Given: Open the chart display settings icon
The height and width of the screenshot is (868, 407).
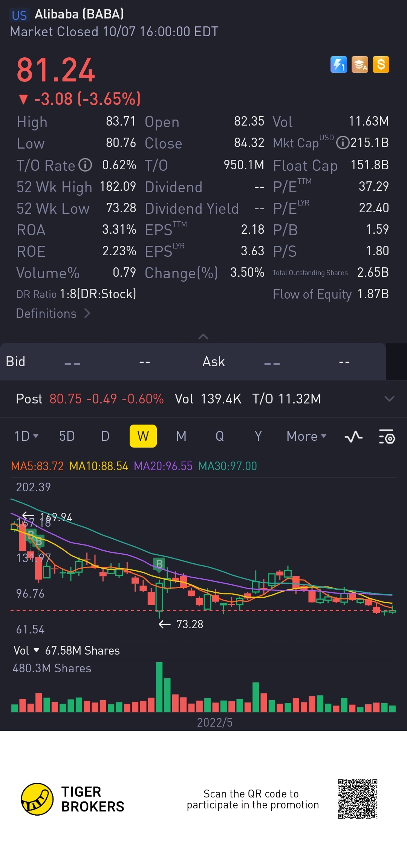Looking at the screenshot, I should (x=387, y=437).
